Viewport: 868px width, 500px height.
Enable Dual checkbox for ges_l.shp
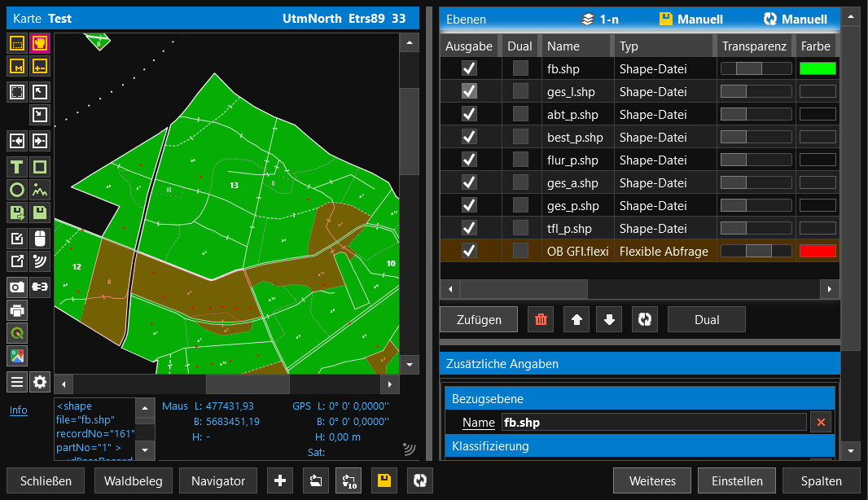519,92
